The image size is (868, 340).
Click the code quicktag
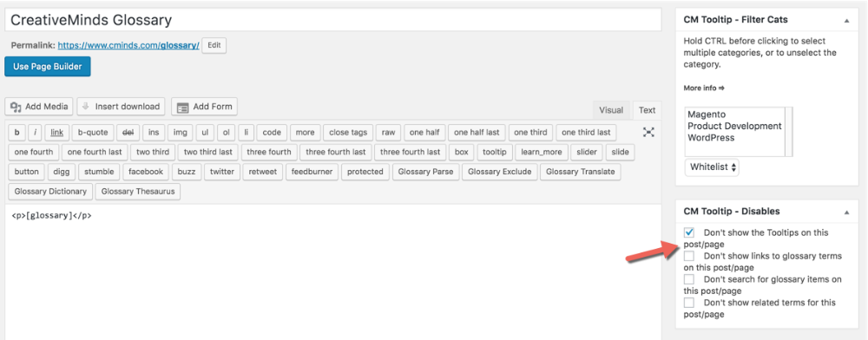tap(272, 133)
